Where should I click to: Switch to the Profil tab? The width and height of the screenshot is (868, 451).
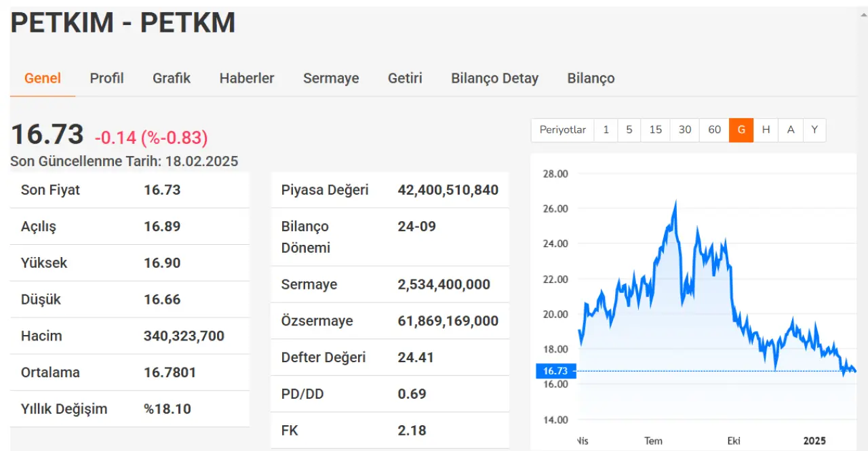coord(106,78)
